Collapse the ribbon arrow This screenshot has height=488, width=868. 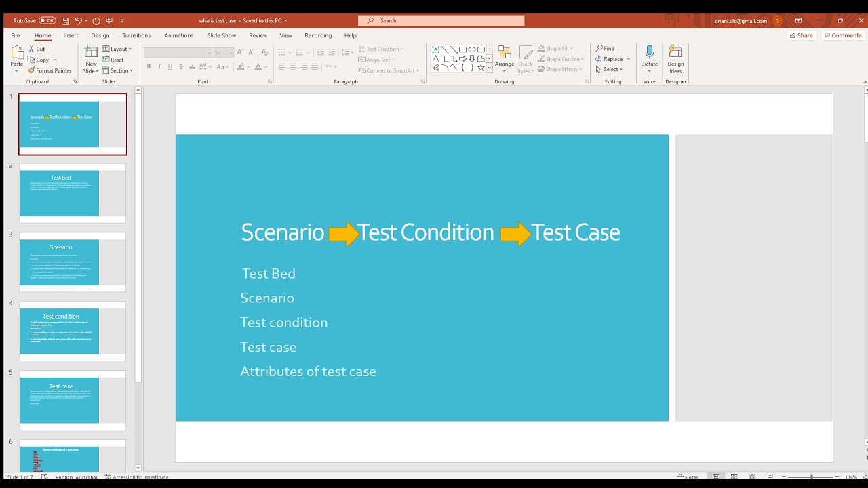click(865, 81)
